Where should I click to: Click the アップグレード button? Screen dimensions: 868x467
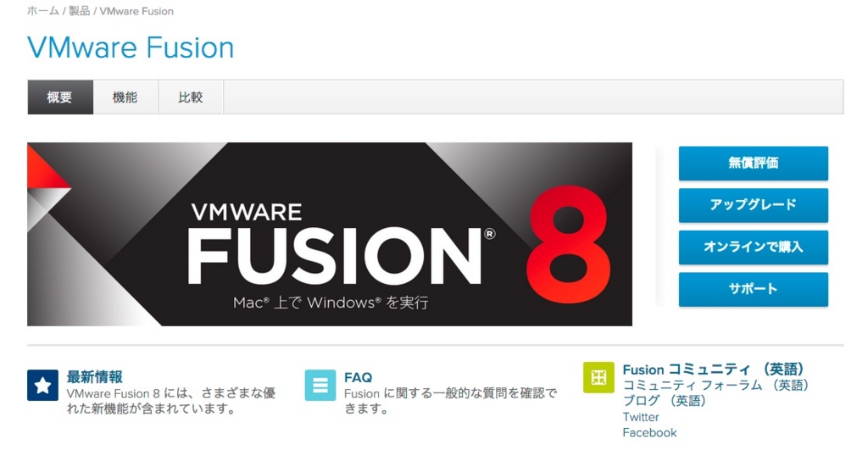pos(754,205)
